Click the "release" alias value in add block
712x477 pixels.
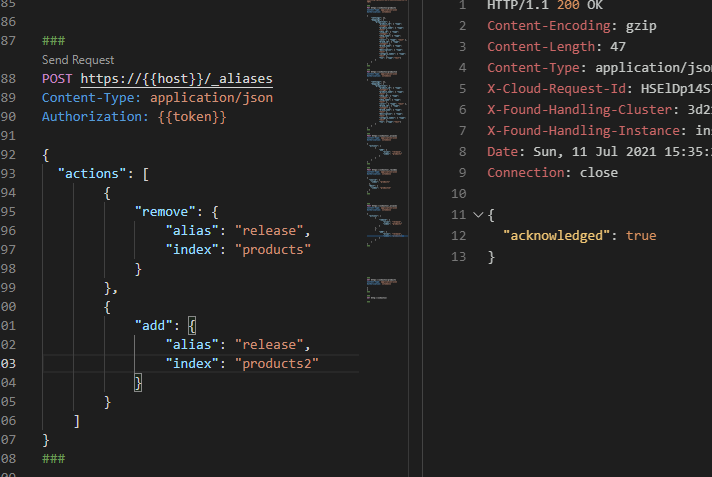tap(268, 344)
